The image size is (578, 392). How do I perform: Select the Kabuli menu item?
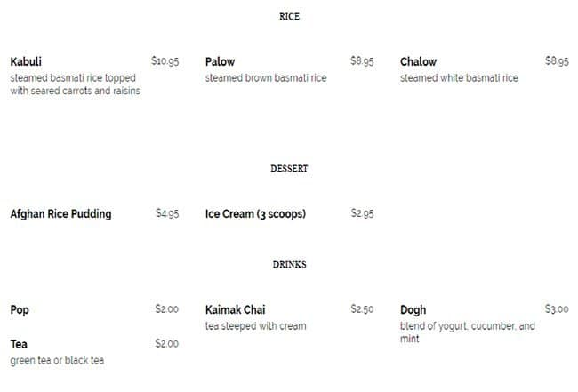click(26, 62)
